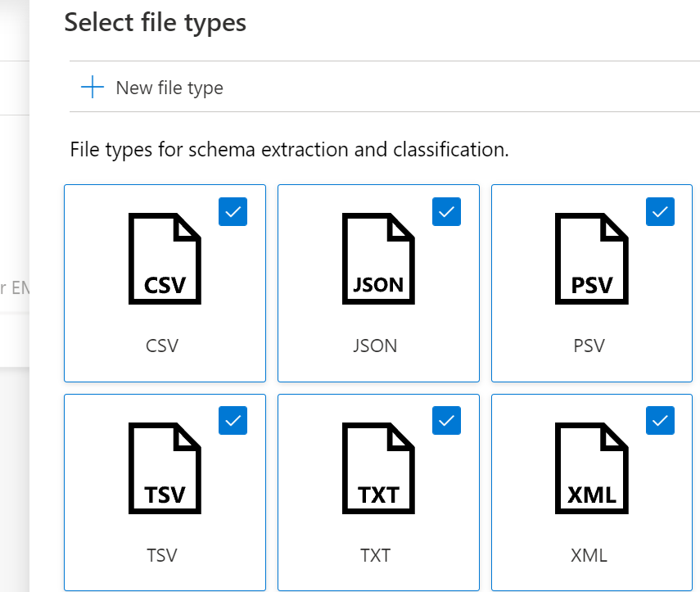
Task: Click the PSV file type icon
Action: tap(591, 258)
